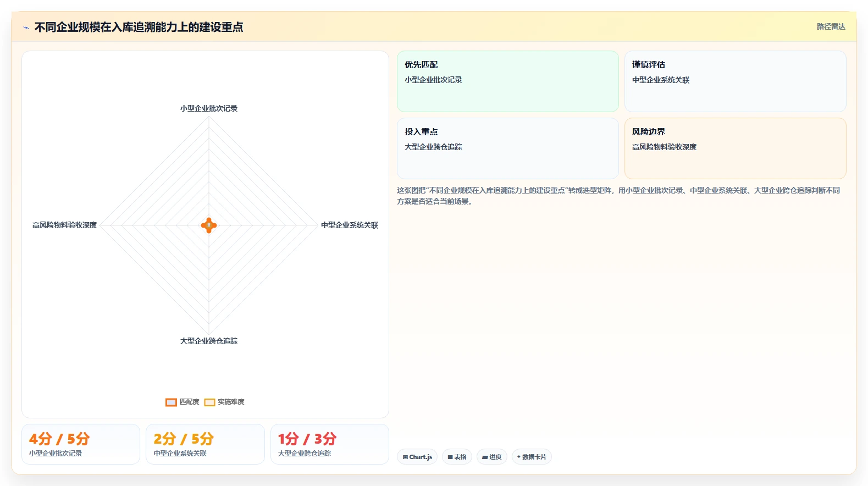Click radar axis label 大型企业跨仓追踪

point(209,341)
